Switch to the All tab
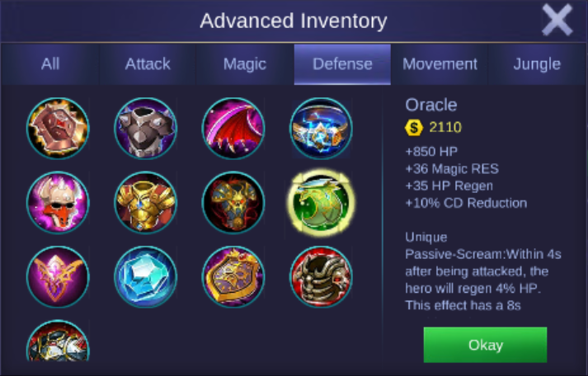588x376 pixels. (x=50, y=64)
